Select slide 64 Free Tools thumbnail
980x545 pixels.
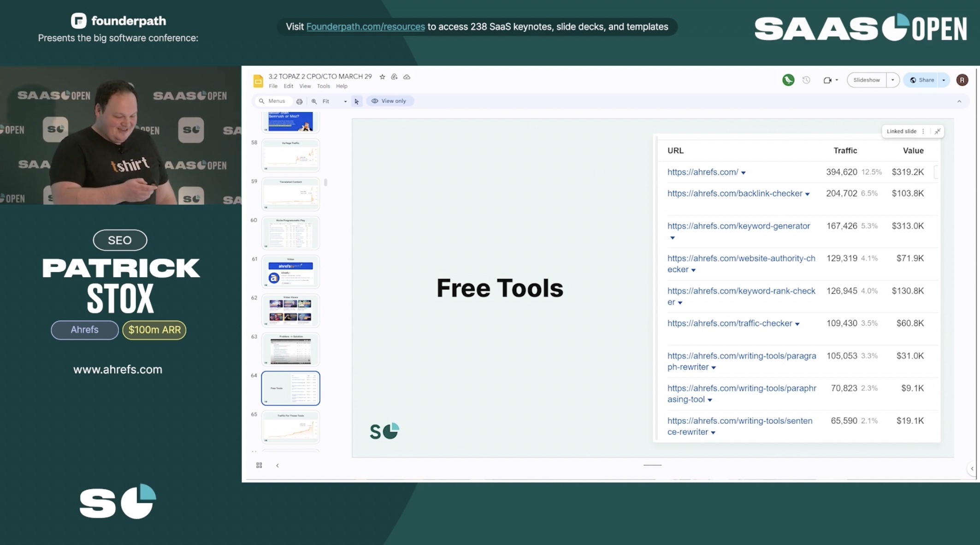point(290,388)
